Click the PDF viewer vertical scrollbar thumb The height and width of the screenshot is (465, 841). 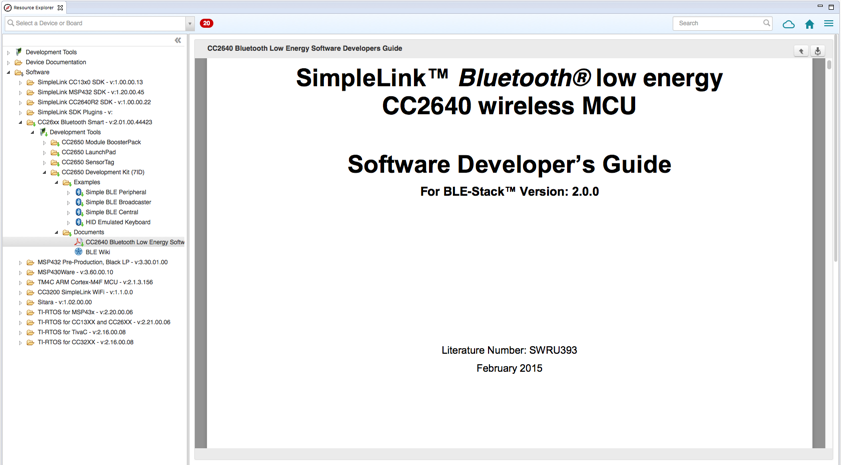pyautogui.click(x=829, y=65)
